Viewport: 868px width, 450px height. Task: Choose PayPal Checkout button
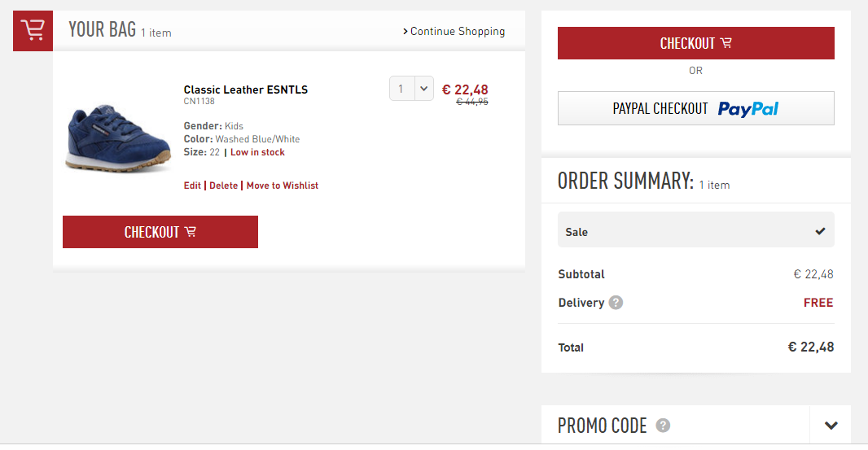pyautogui.click(x=695, y=108)
